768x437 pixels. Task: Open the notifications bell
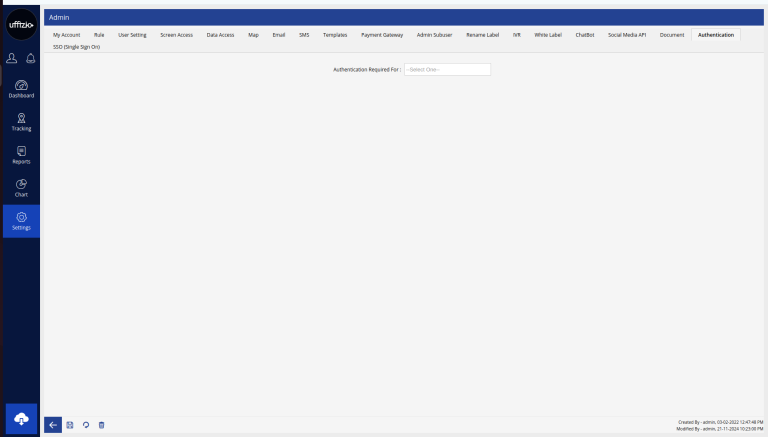(x=30, y=57)
